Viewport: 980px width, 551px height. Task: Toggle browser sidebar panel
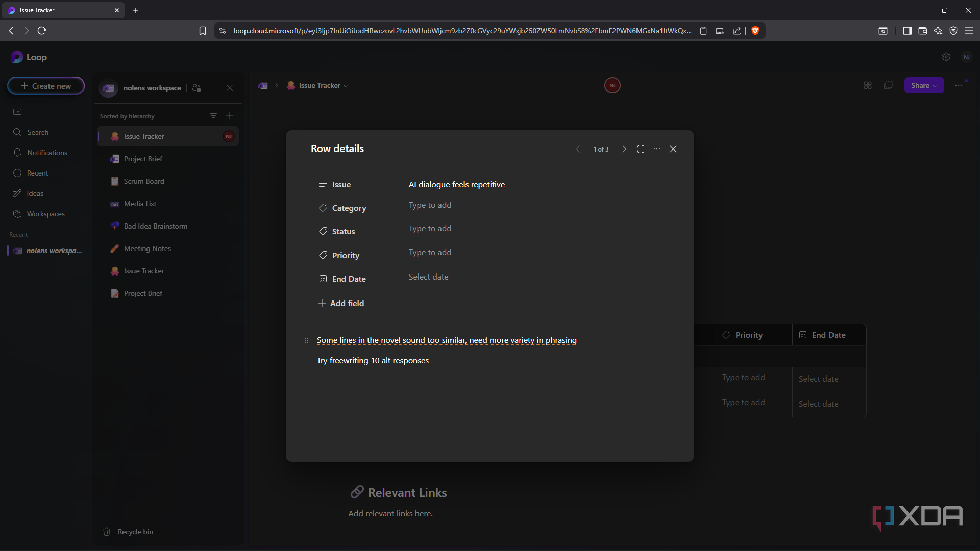[x=907, y=31]
